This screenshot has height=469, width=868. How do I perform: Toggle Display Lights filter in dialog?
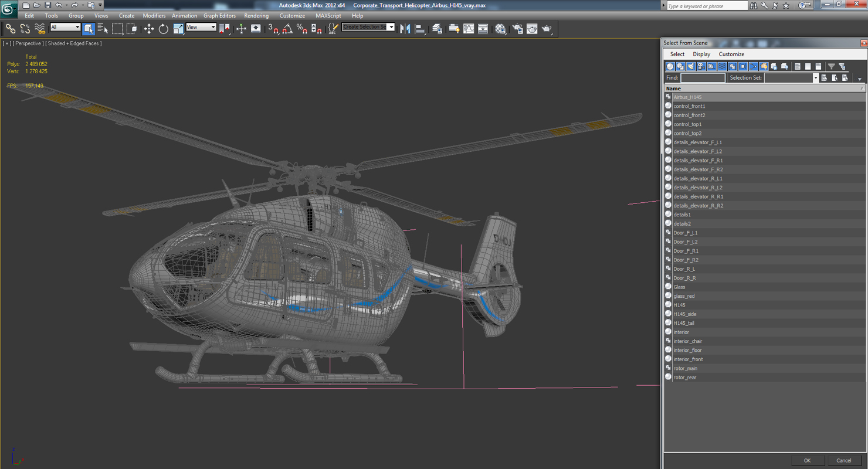pos(690,66)
